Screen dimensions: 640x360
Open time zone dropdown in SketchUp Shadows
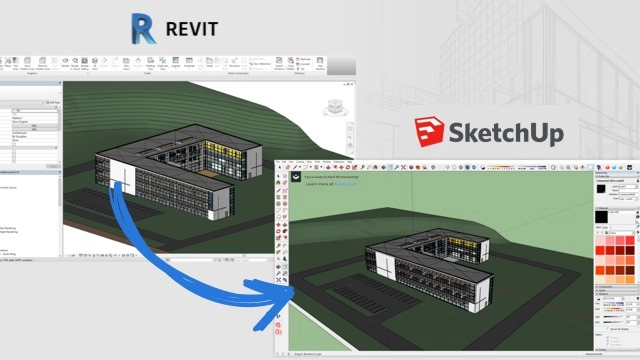(x=613, y=298)
